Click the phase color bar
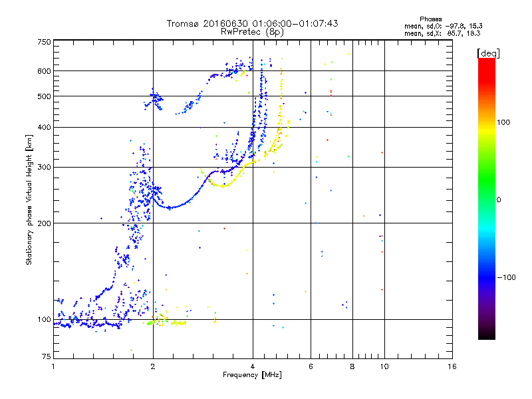This screenshot has height=399, width=532. 487,198
